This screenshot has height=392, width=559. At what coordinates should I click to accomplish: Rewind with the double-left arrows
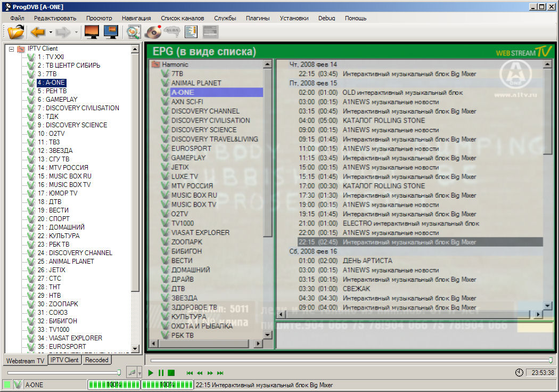click(x=200, y=373)
